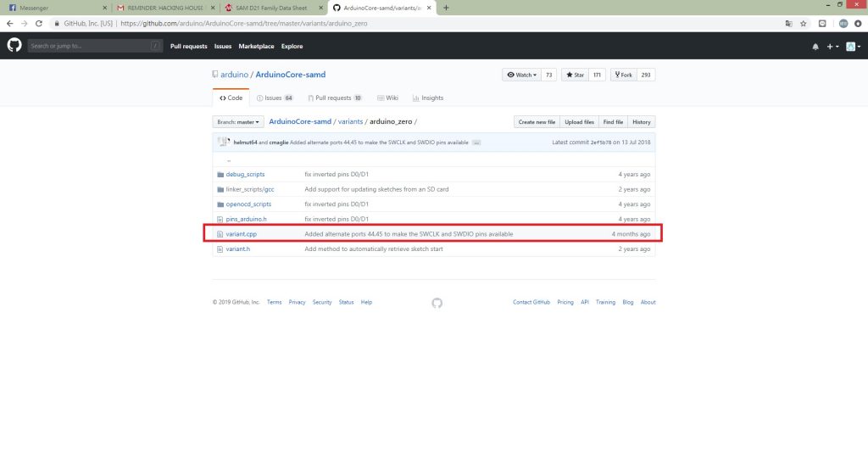Open the Watch dropdown button
The width and height of the screenshot is (868, 475).
521,75
